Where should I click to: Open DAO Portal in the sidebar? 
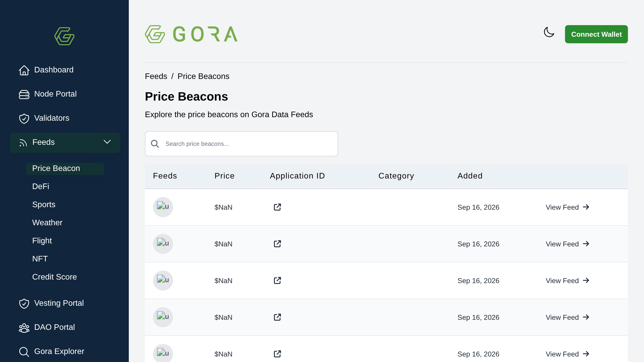[x=55, y=327]
